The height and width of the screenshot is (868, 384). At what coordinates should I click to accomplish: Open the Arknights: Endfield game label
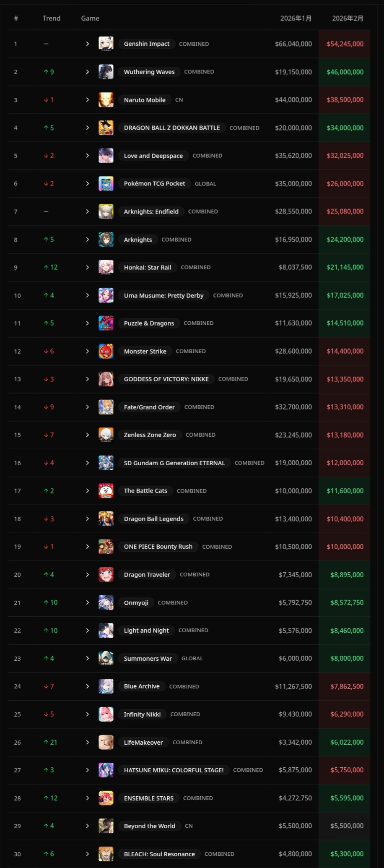click(151, 211)
